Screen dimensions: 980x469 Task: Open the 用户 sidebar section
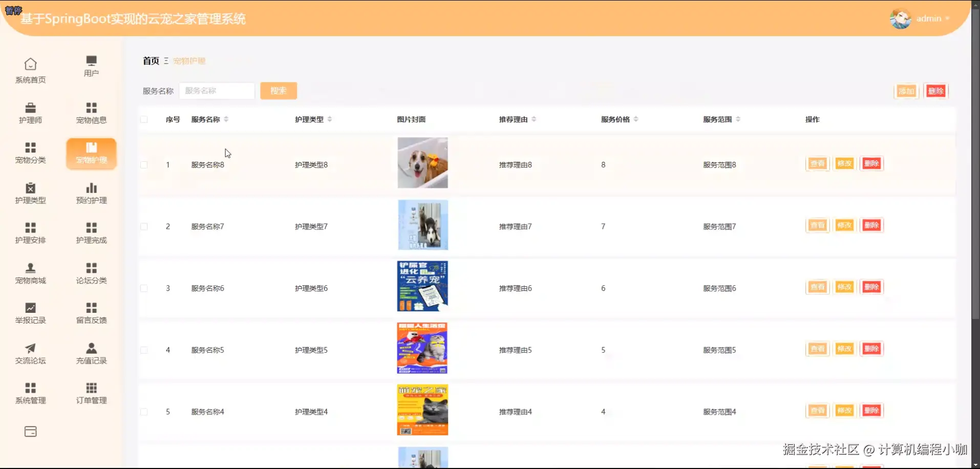91,67
